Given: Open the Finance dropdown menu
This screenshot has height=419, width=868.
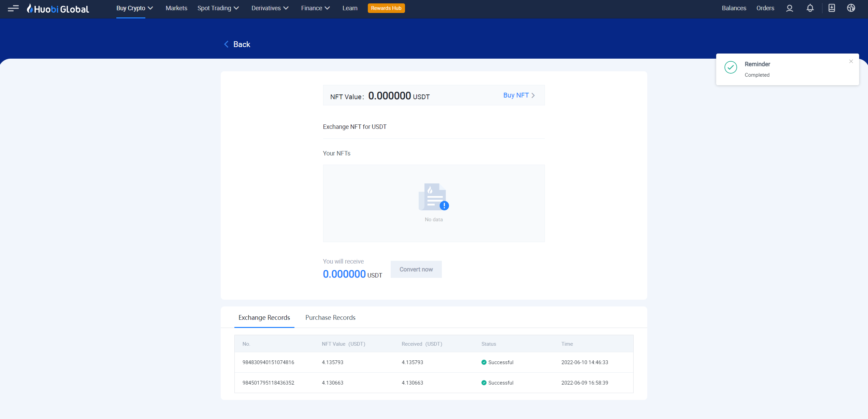Looking at the screenshot, I should [x=315, y=8].
